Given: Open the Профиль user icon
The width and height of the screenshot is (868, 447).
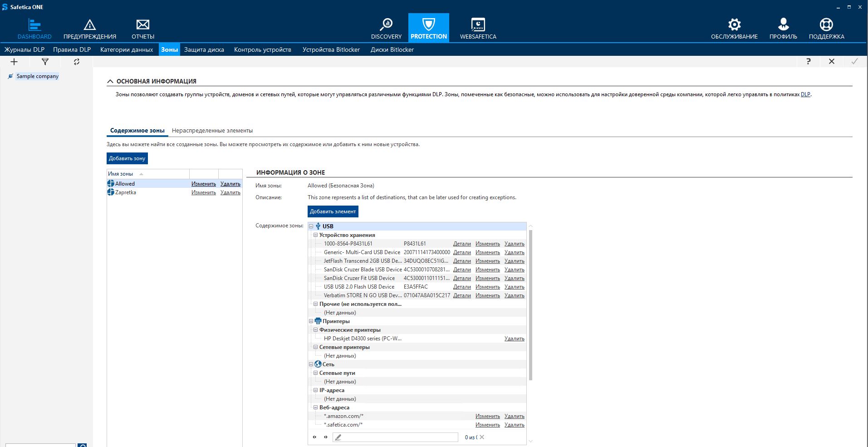Looking at the screenshot, I should (783, 25).
